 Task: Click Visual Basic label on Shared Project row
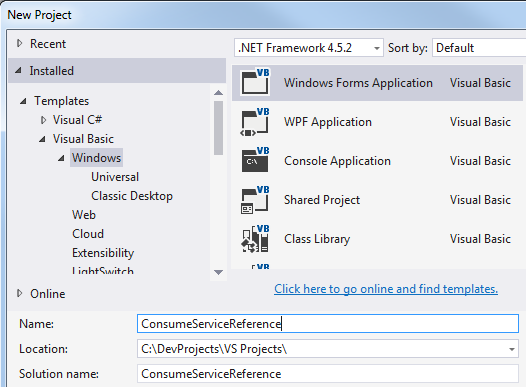pyautogui.click(x=480, y=200)
